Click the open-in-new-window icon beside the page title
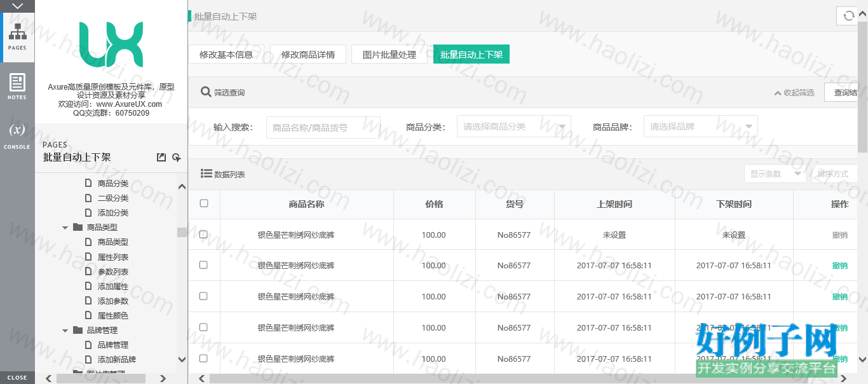 (161, 157)
